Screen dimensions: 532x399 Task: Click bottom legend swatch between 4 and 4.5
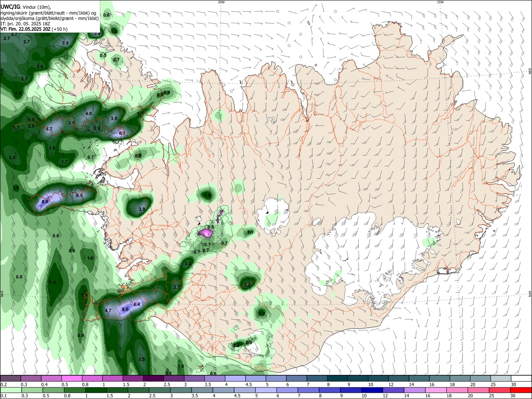pyautogui.click(x=223, y=390)
